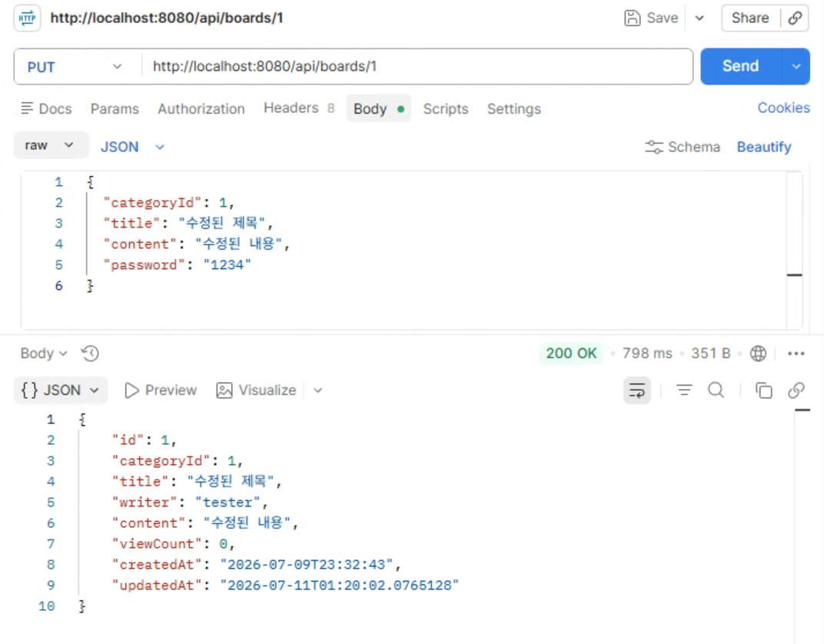
Task: Click the Save text button
Action: click(x=662, y=18)
